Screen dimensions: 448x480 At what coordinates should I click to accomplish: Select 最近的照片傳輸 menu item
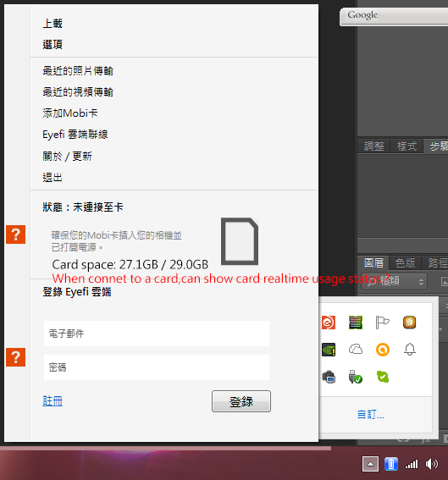coord(78,71)
